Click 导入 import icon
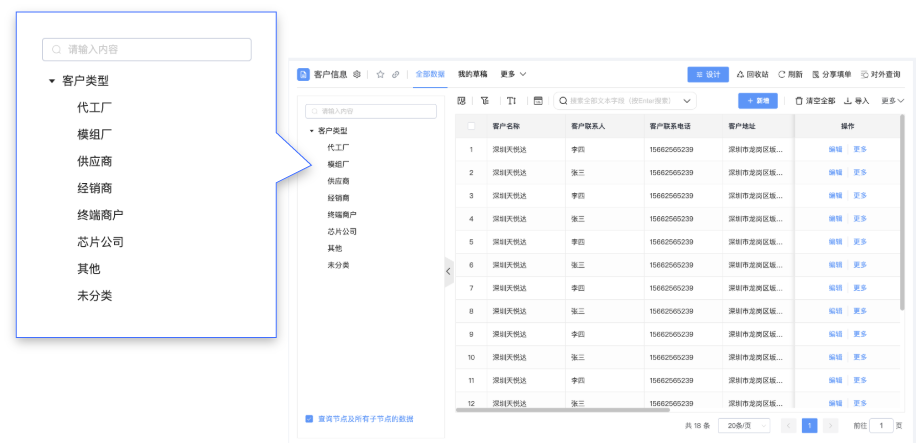This screenshot has width=916, height=443. pyautogui.click(x=848, y=101)
